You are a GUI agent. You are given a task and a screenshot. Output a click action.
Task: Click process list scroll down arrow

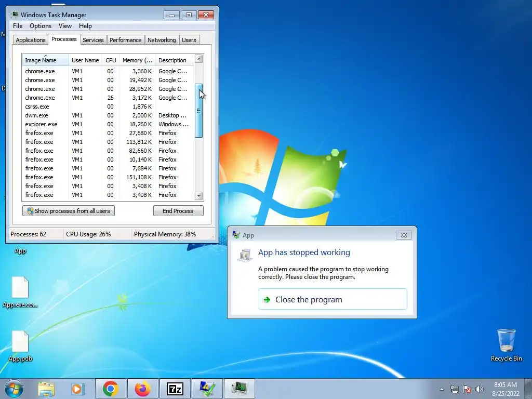coord(199,196)
